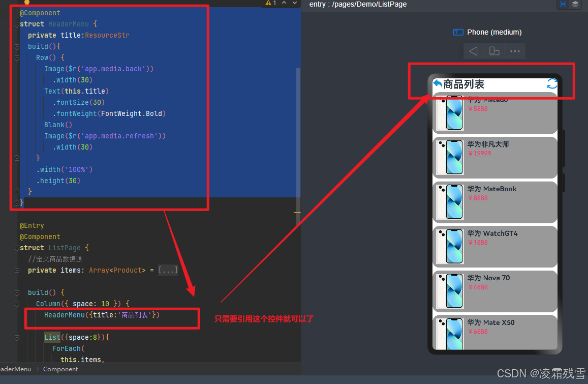Click the 华为 Mate X50 product title
The height and width of the screenshot is (384, 588).
(x=490, y=323)
